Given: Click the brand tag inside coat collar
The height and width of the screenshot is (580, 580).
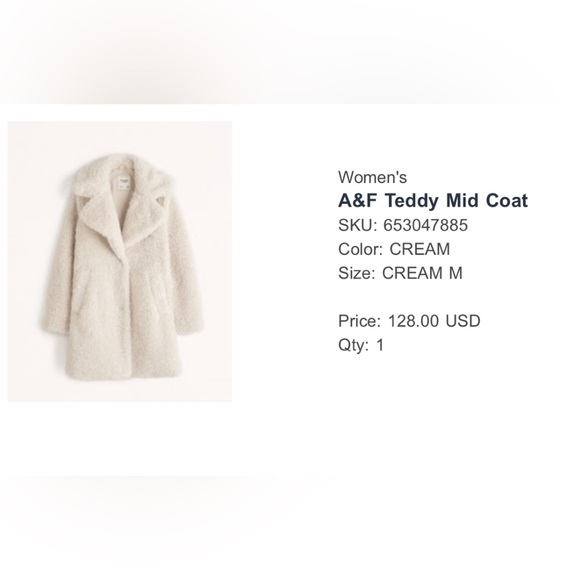Looking at the screenshot, I should 123,183.
